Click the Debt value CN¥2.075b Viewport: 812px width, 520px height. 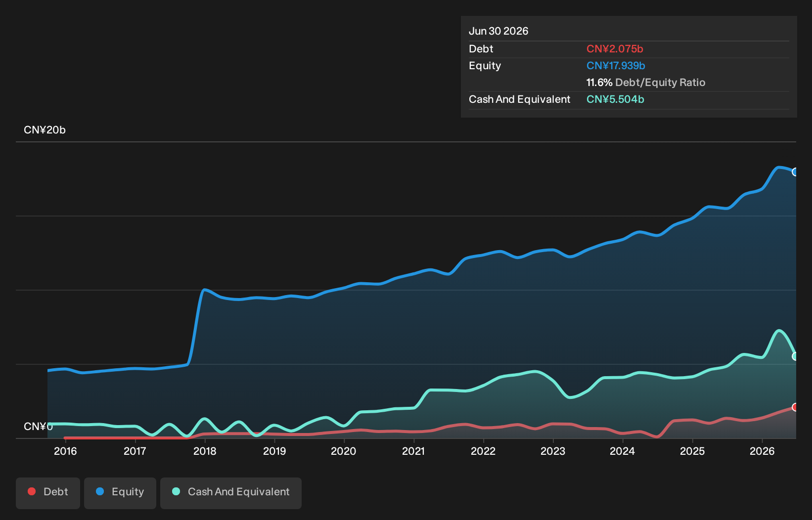point(615,49)
